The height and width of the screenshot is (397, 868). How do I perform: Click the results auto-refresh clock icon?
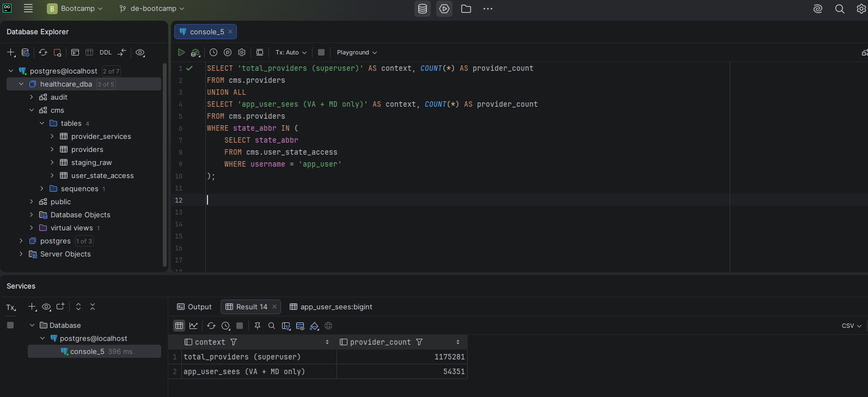coord(225,326)
